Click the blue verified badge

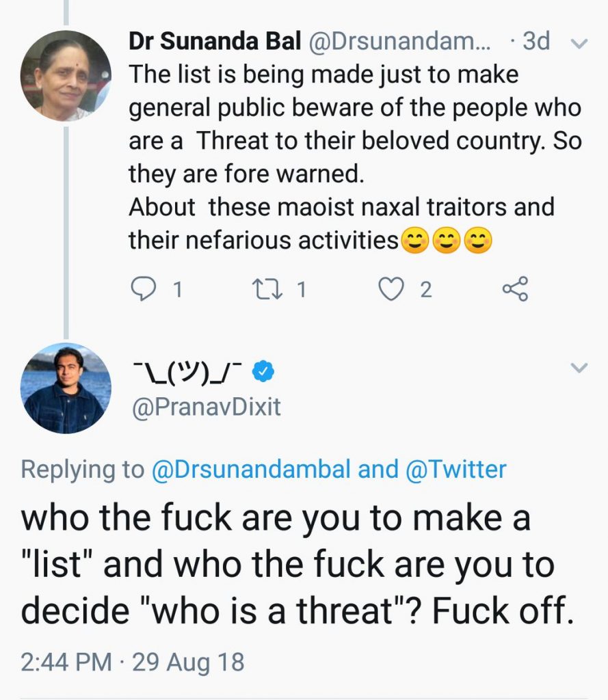point(265,372)
